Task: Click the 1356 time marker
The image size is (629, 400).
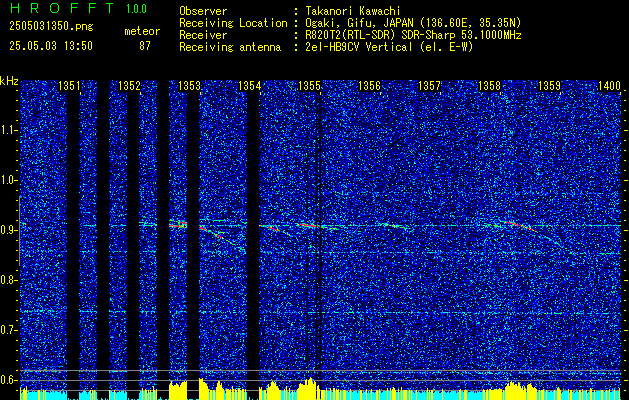Action: [369, 86]
